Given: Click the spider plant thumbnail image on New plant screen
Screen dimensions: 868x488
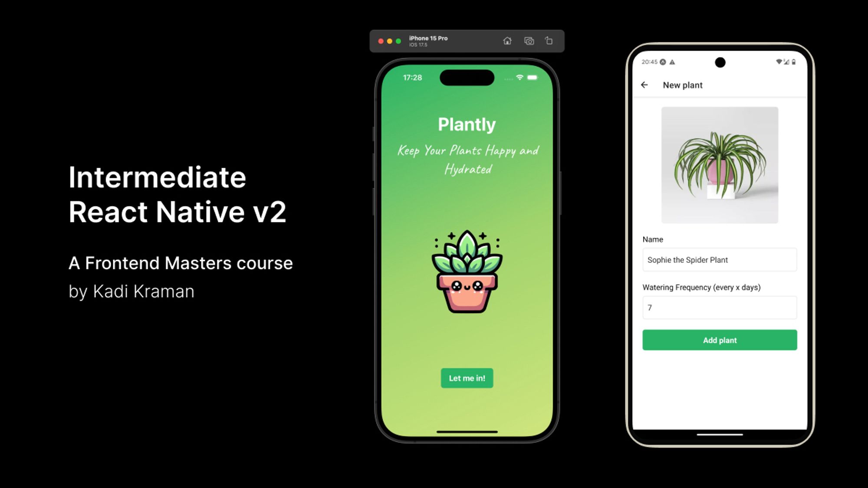Looking at the screenshot, I should [x=719, y=164].
